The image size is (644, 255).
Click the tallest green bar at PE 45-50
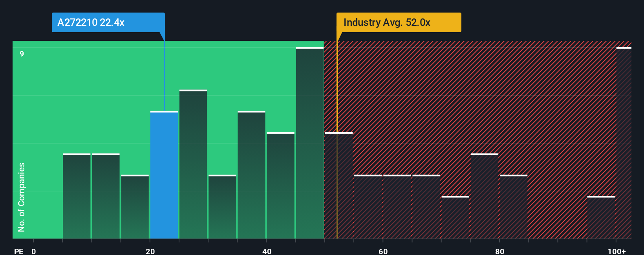(x=310, y=143)
